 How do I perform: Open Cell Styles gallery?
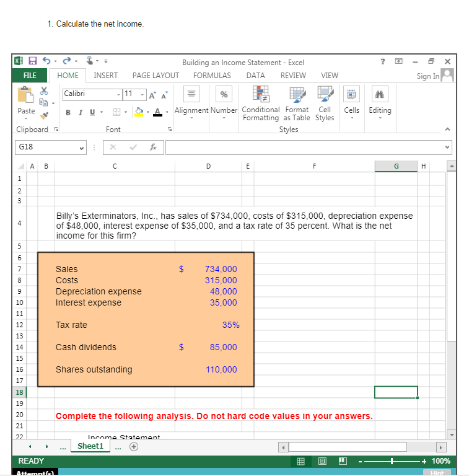pyautogui.click(x=325, y=104)
